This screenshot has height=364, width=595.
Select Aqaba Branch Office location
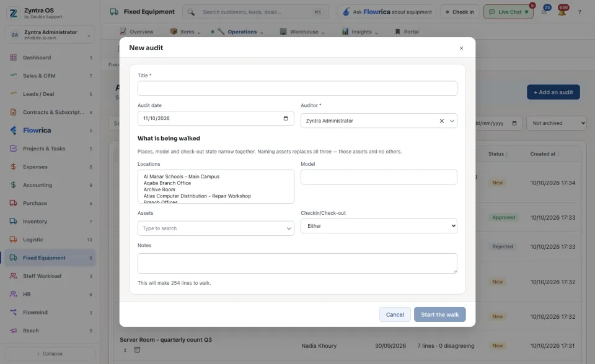click(167, 183)
